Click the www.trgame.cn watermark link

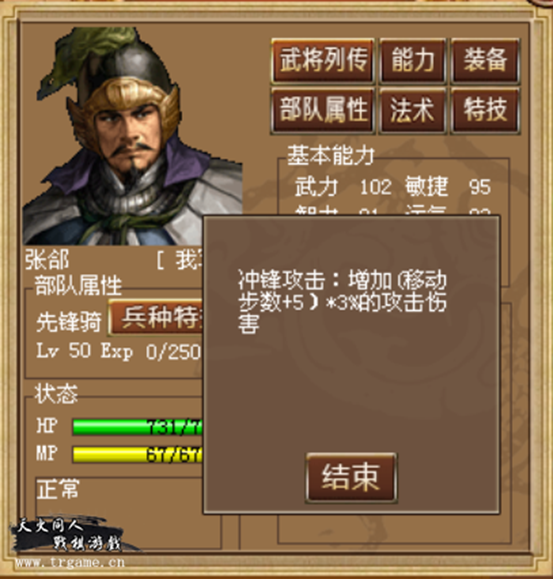coord(70,562)
